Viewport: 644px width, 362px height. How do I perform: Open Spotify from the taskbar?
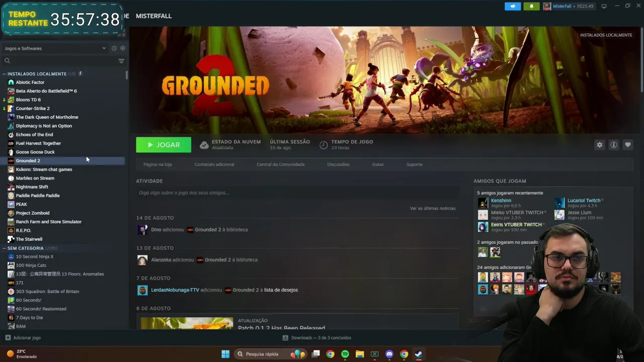[345, 354]
